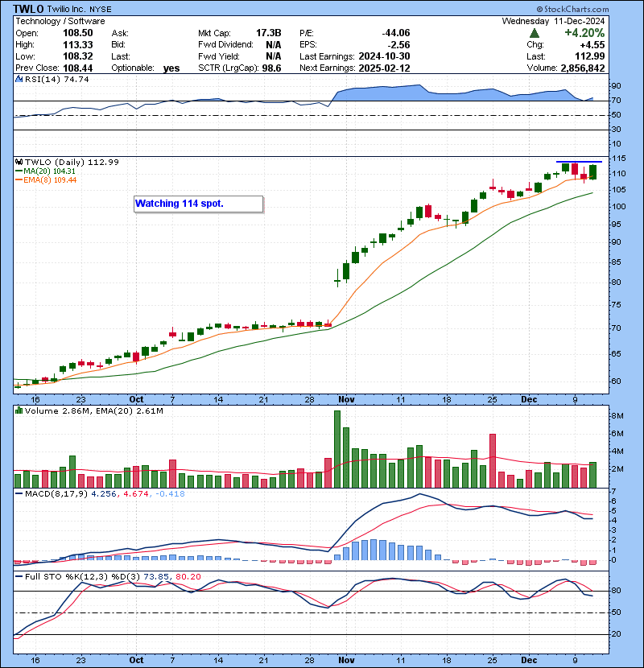The image size is (644, 668).
Task: Click the orange EMA(8) legend line marker
Action: [x=19, y=180]
